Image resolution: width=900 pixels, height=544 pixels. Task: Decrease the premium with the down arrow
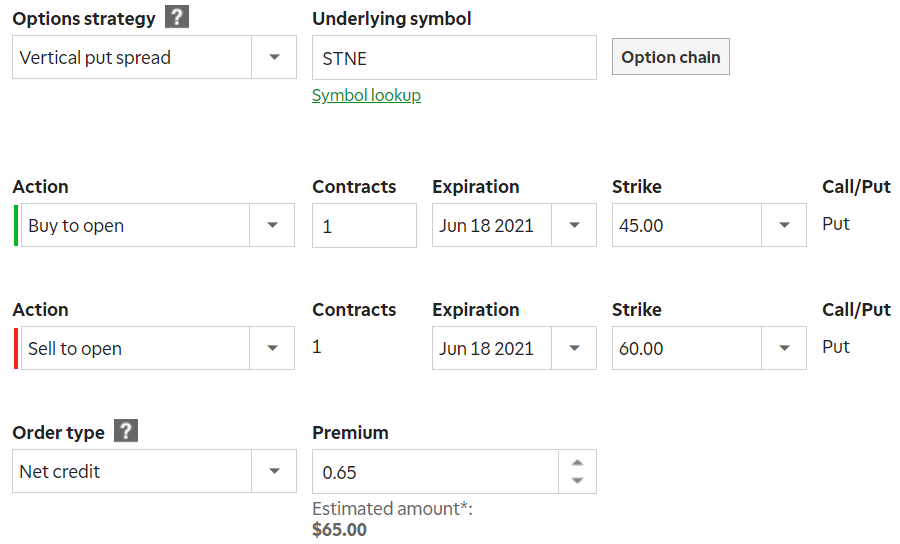click(577, 480)
